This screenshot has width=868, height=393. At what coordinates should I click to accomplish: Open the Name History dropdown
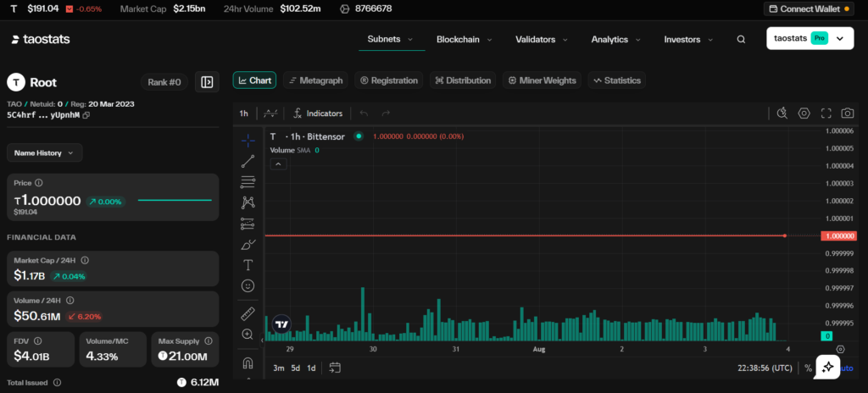coord(45,152)
